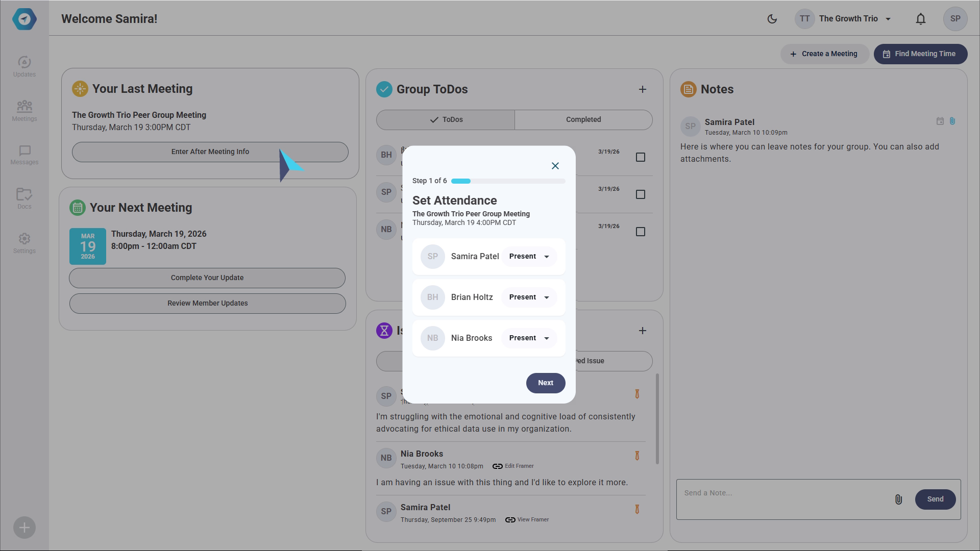Toggle dark mode moon icon

point(772,19)
